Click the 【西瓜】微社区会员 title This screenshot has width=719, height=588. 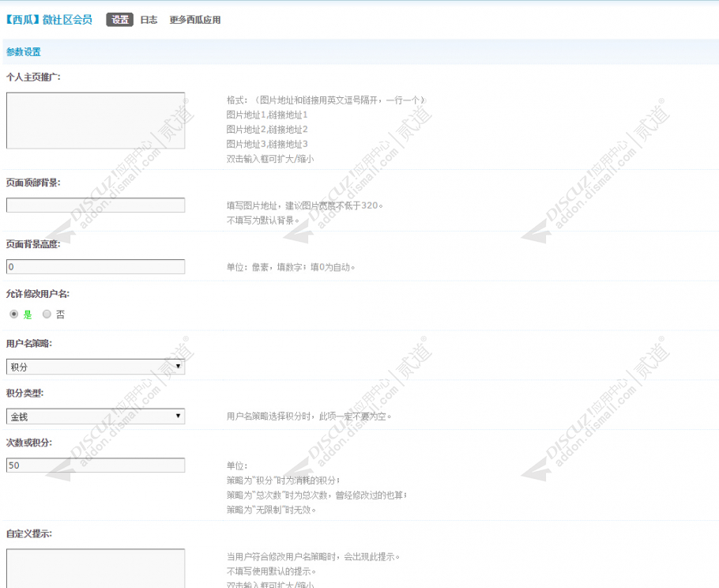[49, 20]
